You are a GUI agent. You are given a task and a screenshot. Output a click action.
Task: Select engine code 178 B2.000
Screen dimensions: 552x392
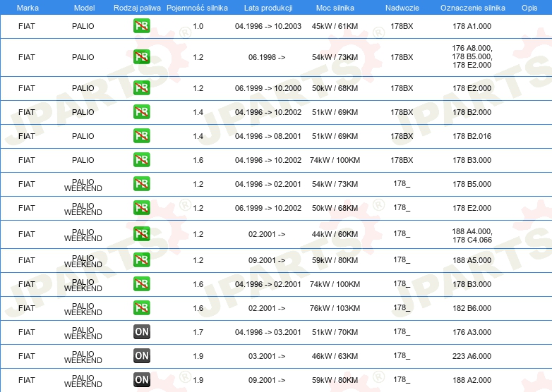click(x=472, y=112)
